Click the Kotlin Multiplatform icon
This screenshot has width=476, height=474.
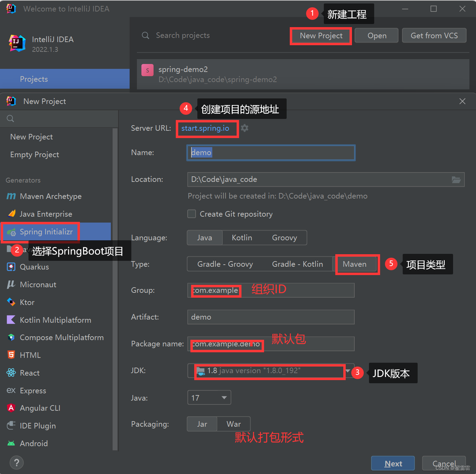11,320
